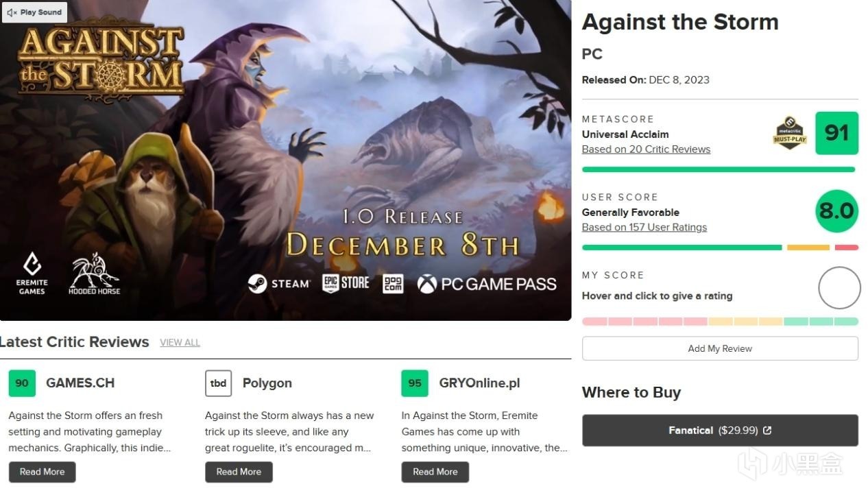Read More of the GAMES.CH review
The image size is (868, 493).
coord(42,472)
